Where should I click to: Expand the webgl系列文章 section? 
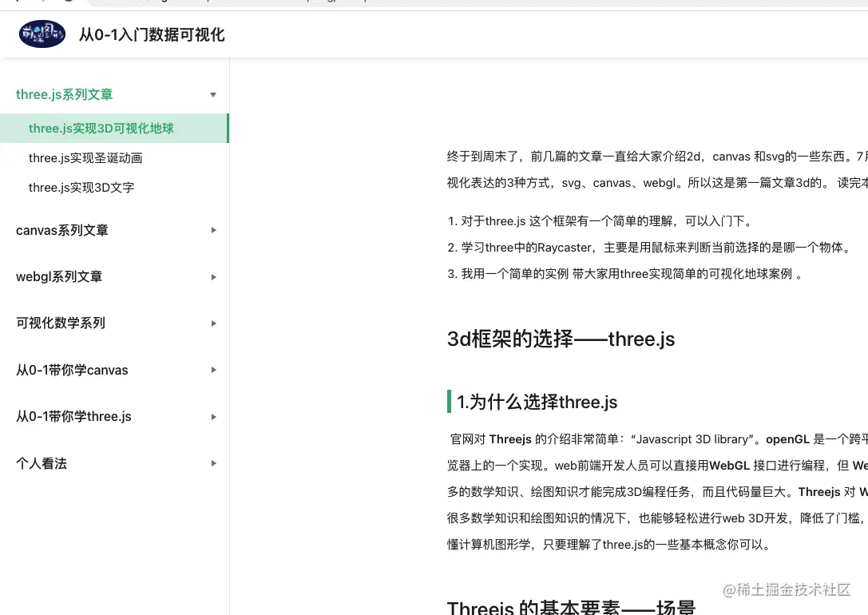click(213, 276)
